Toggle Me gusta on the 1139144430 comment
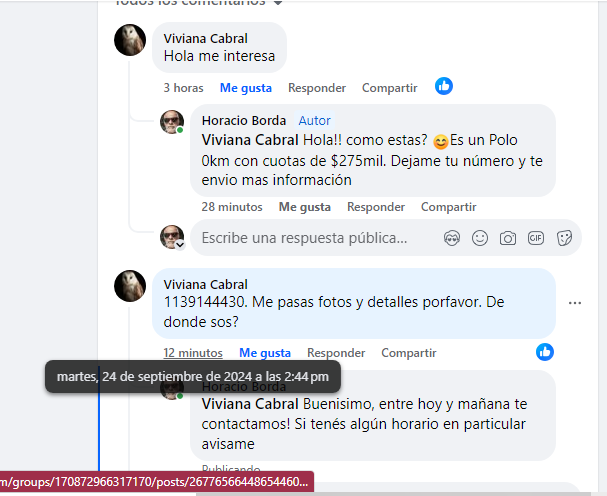 265,353
